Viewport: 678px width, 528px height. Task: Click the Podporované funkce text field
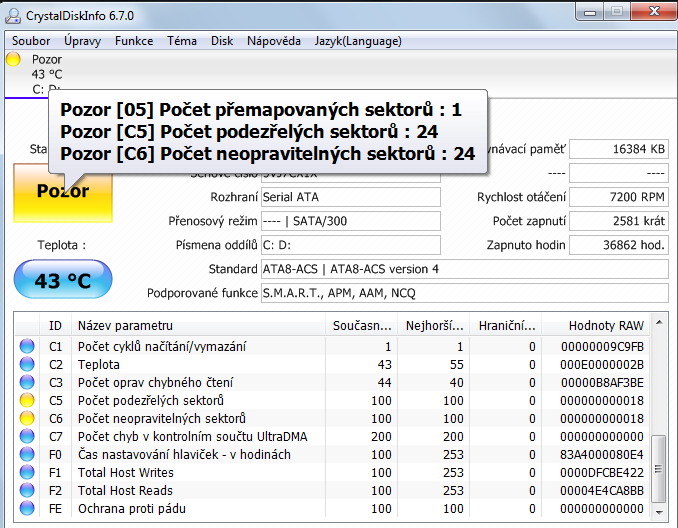pos(464,293)
